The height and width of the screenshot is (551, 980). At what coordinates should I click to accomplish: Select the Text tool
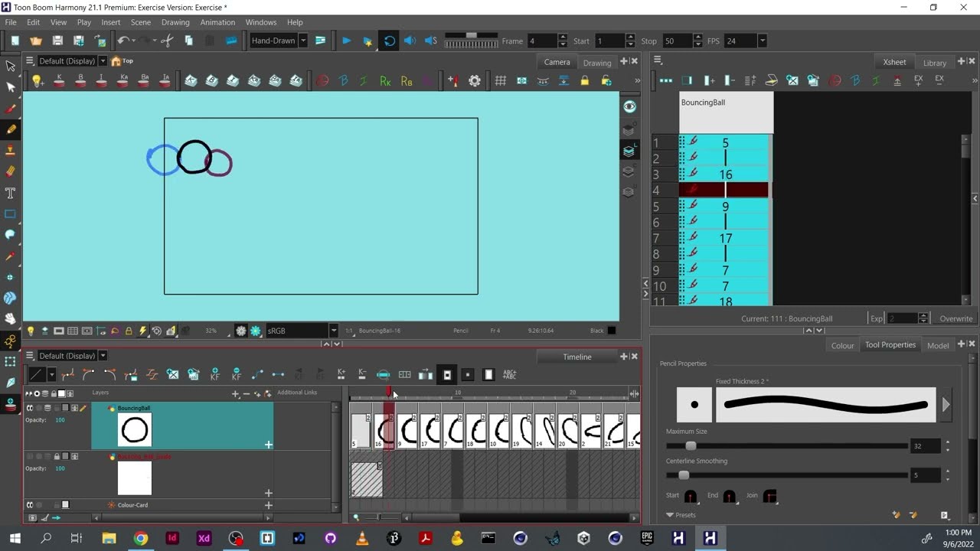(11, 193)
